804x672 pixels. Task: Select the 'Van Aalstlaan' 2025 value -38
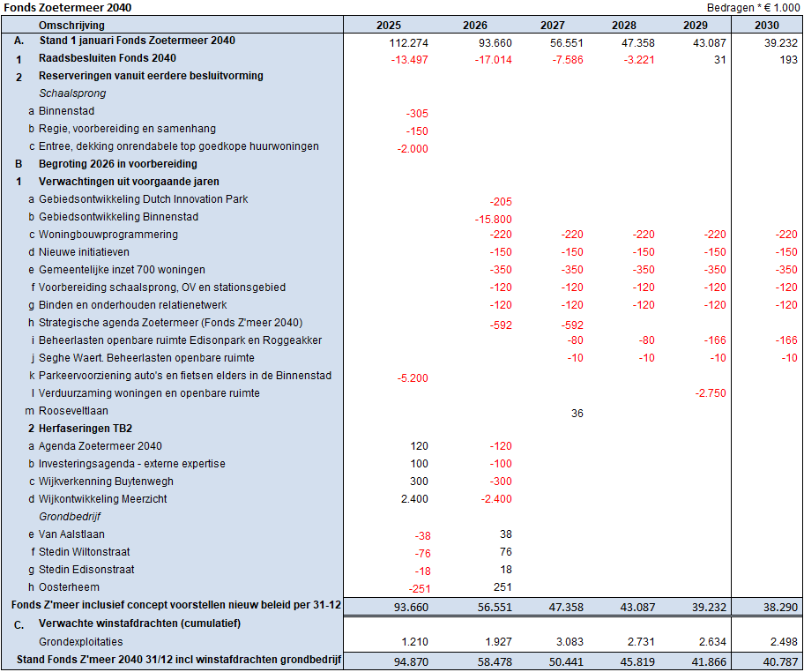[x=421, y=535]
